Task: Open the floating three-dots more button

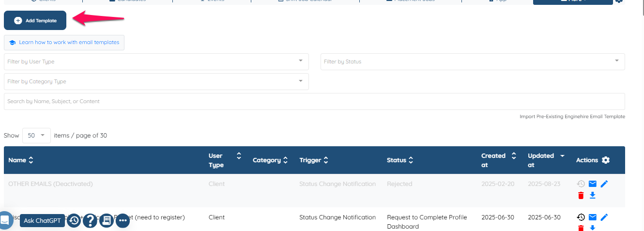Action: pos(123,221)
